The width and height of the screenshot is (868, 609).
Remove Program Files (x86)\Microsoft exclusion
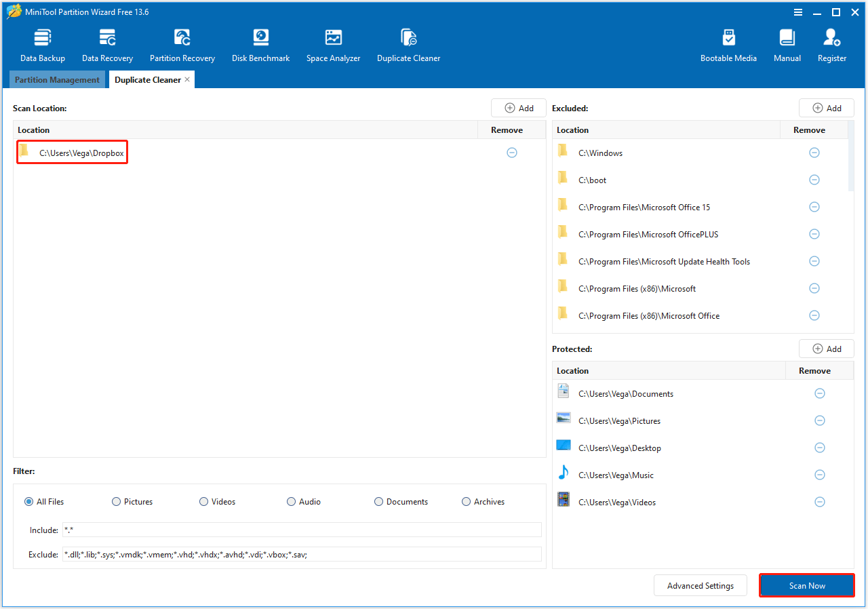pos(814,288)
